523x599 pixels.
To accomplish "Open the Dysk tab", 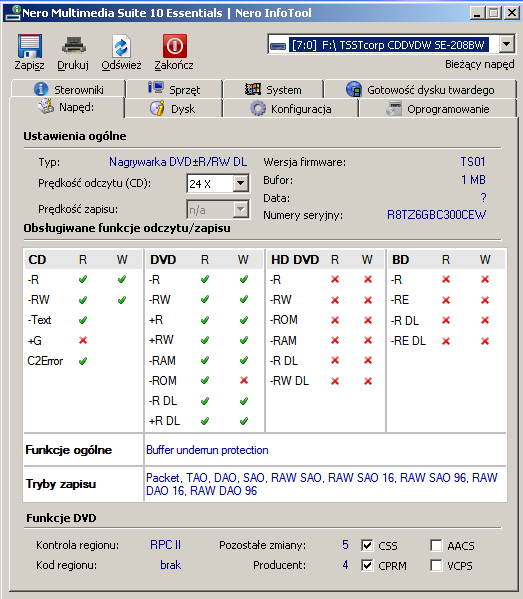I will [173, 108].
